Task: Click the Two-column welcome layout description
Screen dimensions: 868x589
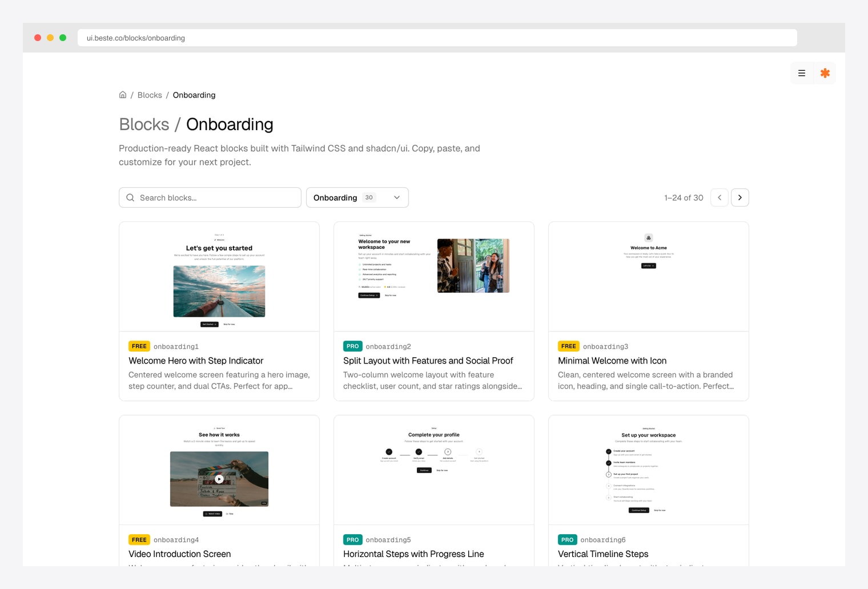Action: coord(433,381)
